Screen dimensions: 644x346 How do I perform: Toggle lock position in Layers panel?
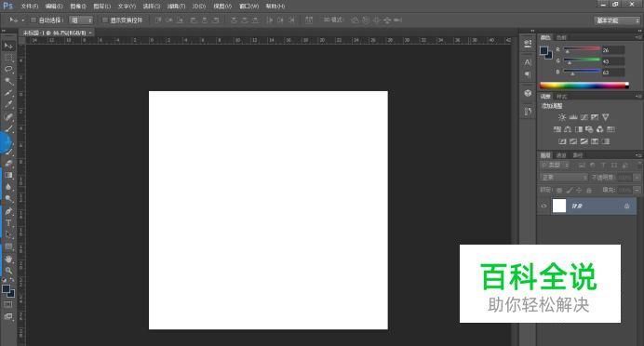pyautogui.click(x=579, y=190)
